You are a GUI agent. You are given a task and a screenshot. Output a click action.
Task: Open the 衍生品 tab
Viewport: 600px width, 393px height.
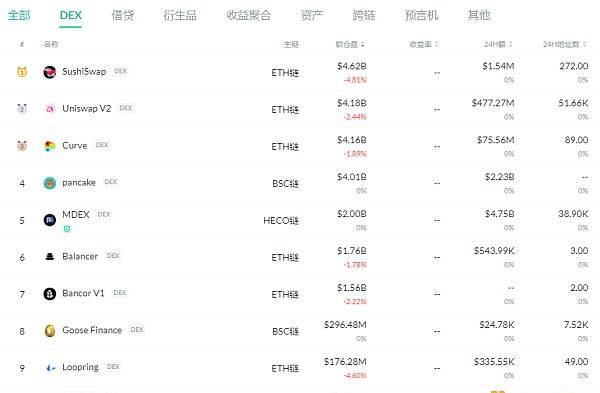[x=180, y=15]
